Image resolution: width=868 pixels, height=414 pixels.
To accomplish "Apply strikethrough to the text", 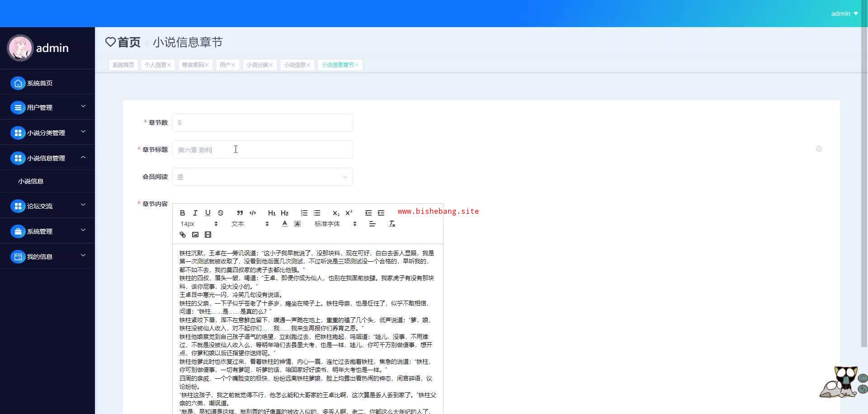I will (221, 213).
